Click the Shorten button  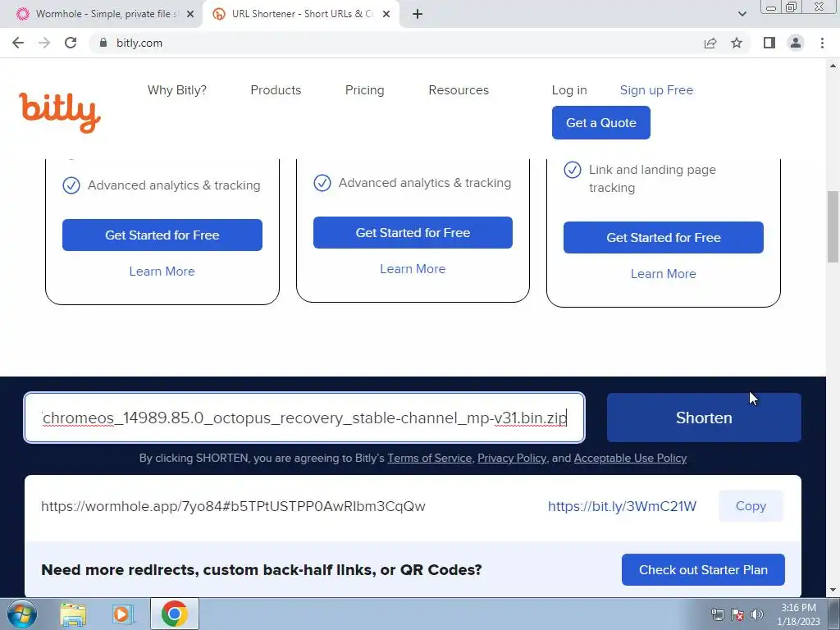[x=704, y=418]
